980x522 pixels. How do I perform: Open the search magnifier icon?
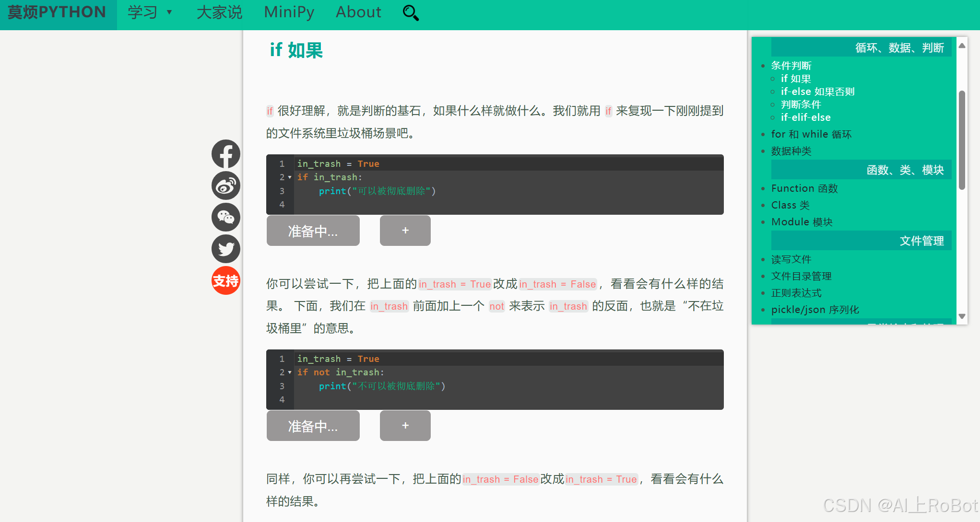(411, 13)
